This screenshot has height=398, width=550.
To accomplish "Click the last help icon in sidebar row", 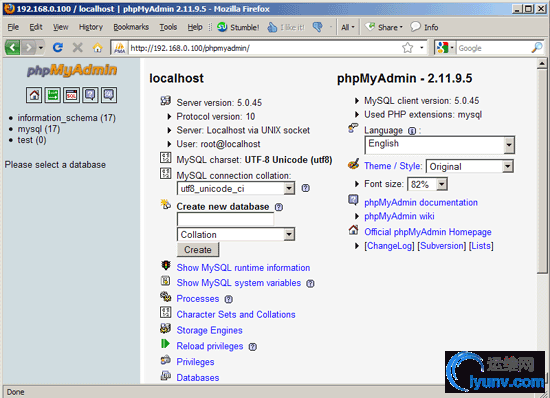I will [x=109, y=95].
